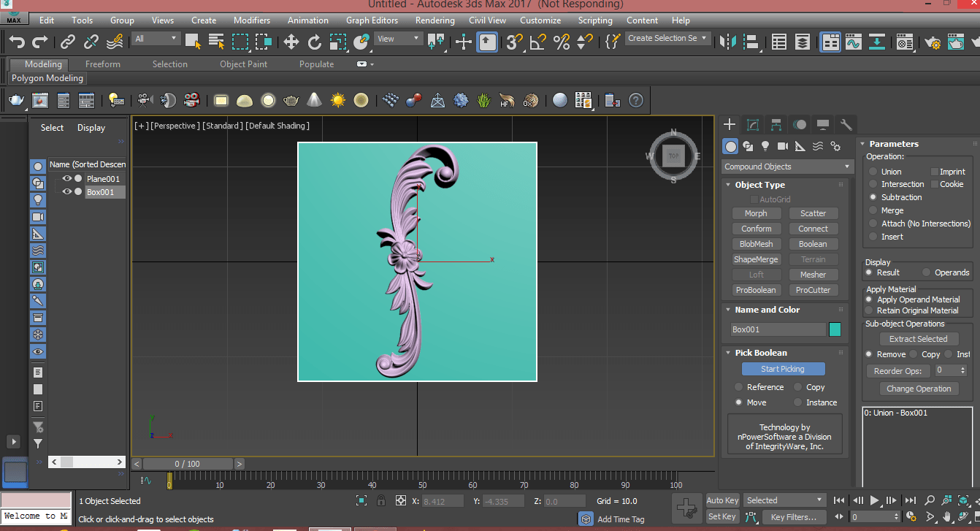Select the Move transform tool

291,42
